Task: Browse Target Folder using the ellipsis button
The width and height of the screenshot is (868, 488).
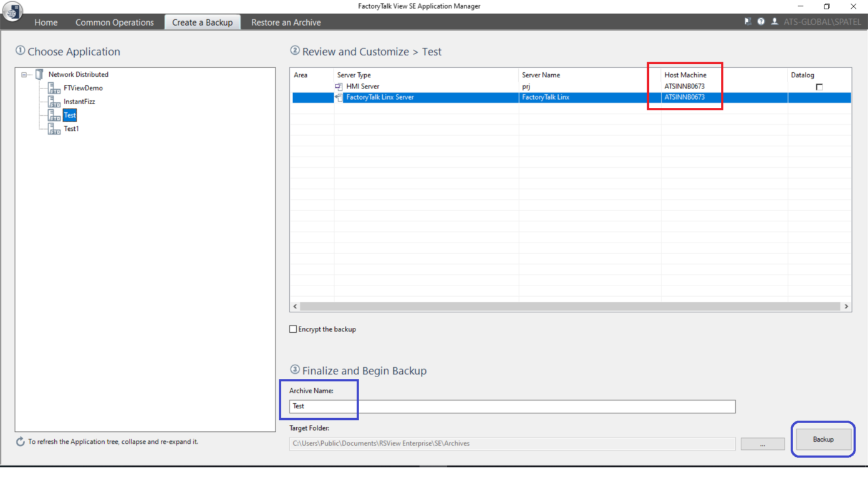Action: (763, 443)
